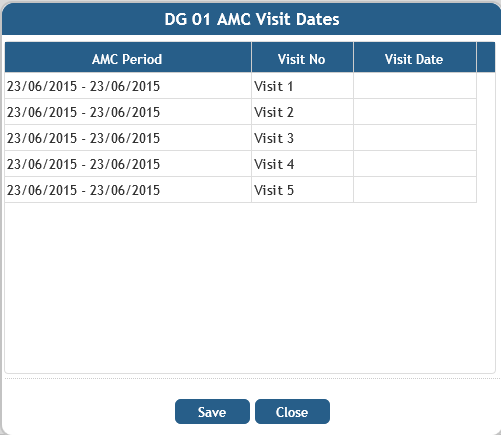Click the AMC Period cell in Visit 5 row
The image size is (501, 435).
(128, 190)
